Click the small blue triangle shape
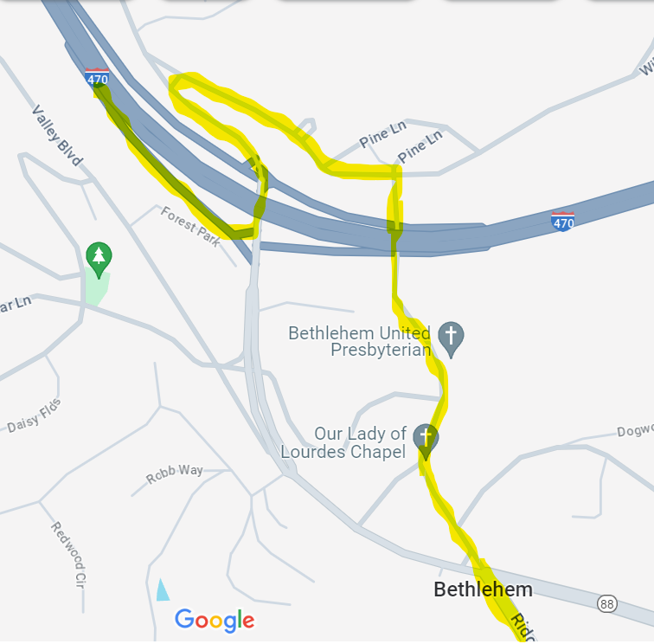This screenshot has height=644, width=654. click(163, 589)
